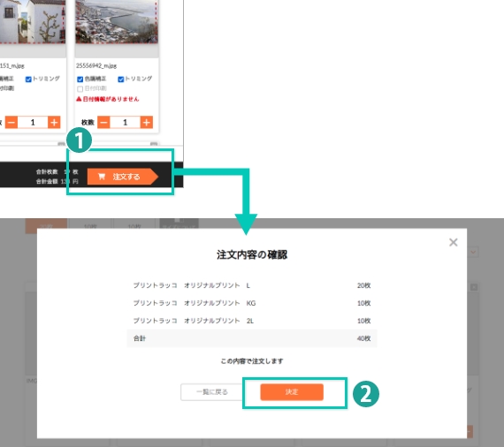Screen dimensions: 504x447
Task: Increase print count for the left photo card
Action: pos(54,122)
